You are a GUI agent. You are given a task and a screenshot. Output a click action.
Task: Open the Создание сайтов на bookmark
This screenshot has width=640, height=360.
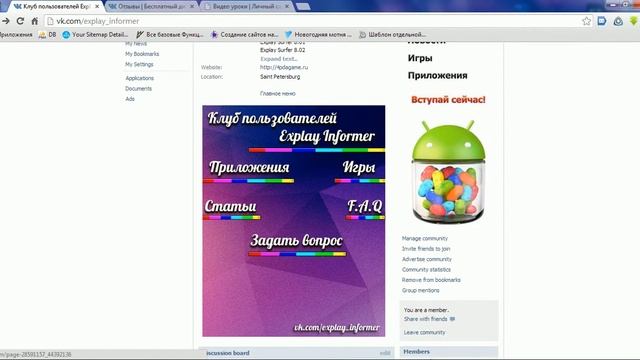click(x=244, y=35)
